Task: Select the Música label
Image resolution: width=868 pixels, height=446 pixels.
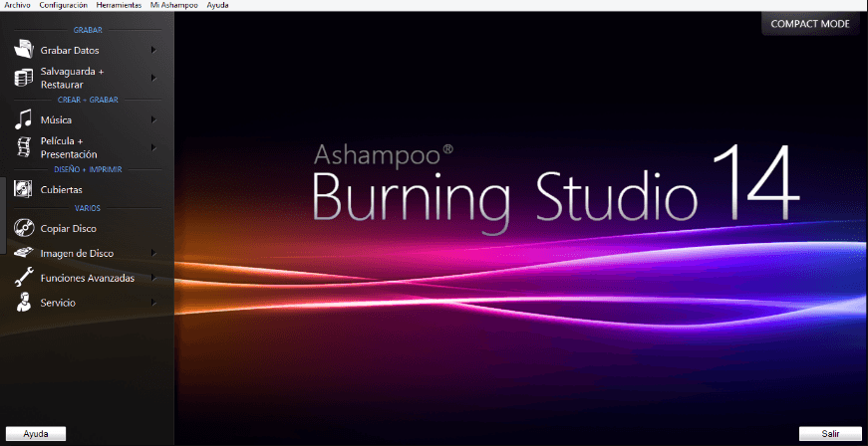Action: pyautogui.click(x=56, y=119)
